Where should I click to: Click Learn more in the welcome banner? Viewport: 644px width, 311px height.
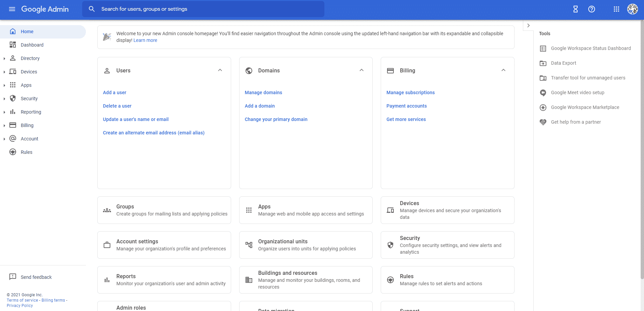[x=145, y=40]
